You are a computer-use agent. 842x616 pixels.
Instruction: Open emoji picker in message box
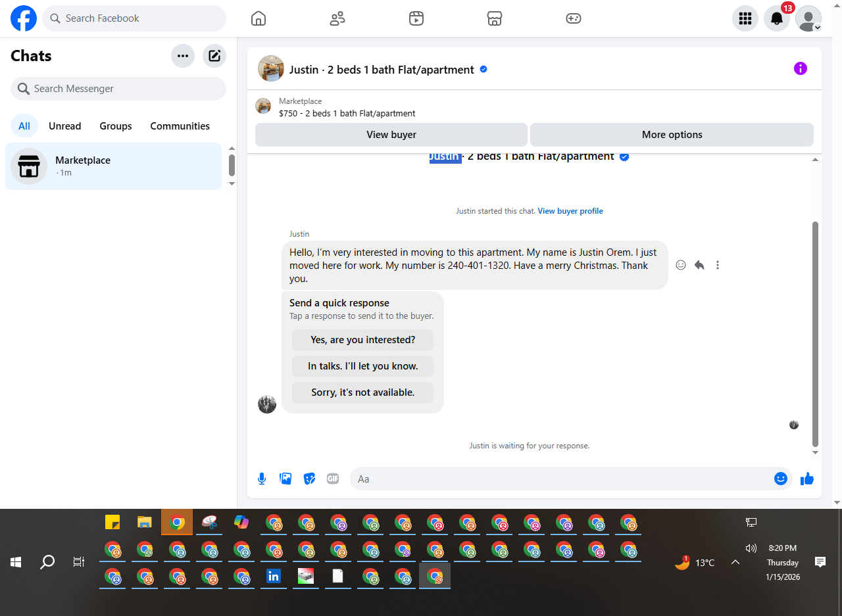781,479
